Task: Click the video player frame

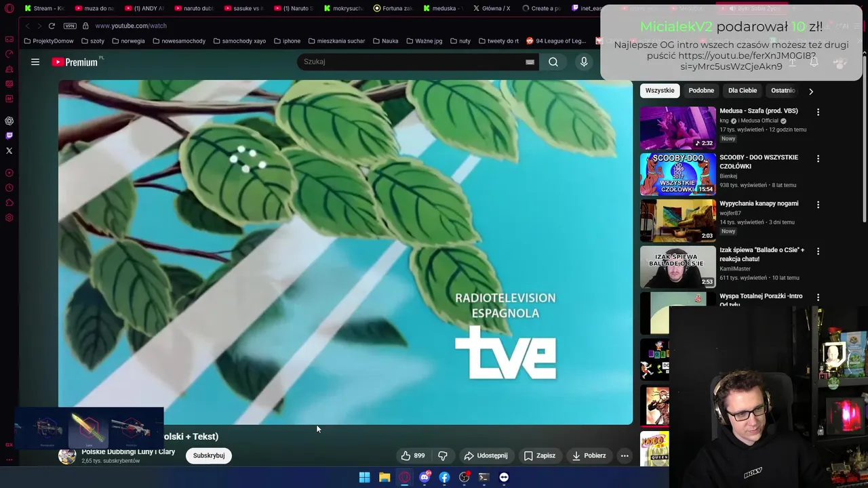Action: point(345,252)
